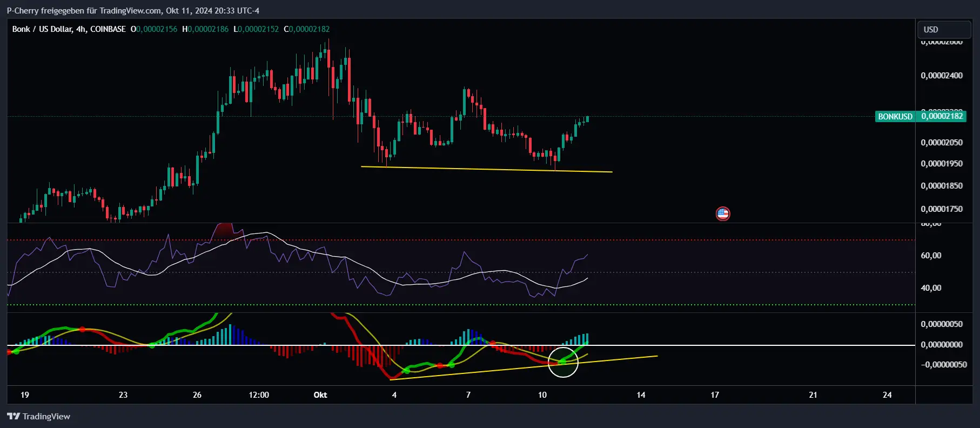The width and height of the screenshot is (980, 428).
Task: Click the 0,00001950 price axis label
Action: 942,164
